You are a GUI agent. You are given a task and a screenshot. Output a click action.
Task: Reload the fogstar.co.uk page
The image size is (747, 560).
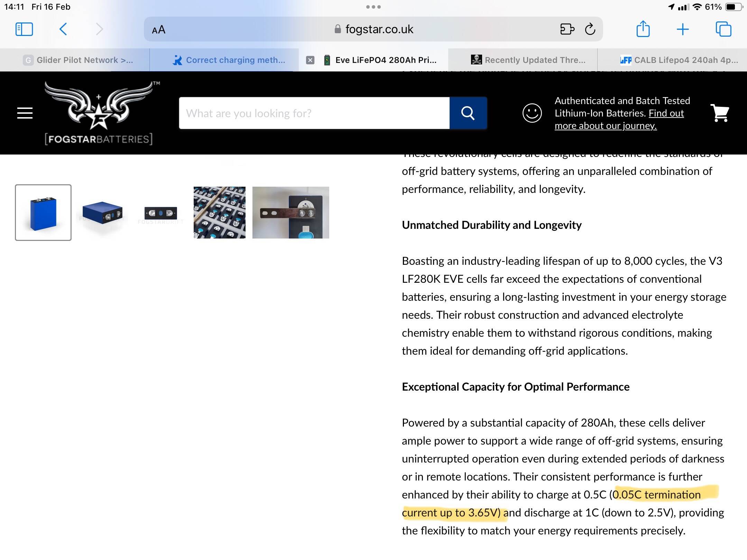pos(590,29)
